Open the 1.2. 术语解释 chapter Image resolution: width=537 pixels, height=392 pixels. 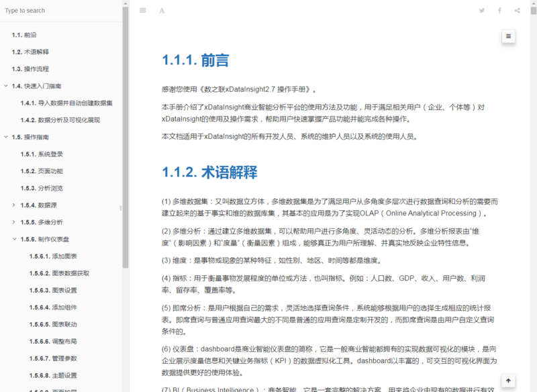pyautogui.click(x=30, y=52)
